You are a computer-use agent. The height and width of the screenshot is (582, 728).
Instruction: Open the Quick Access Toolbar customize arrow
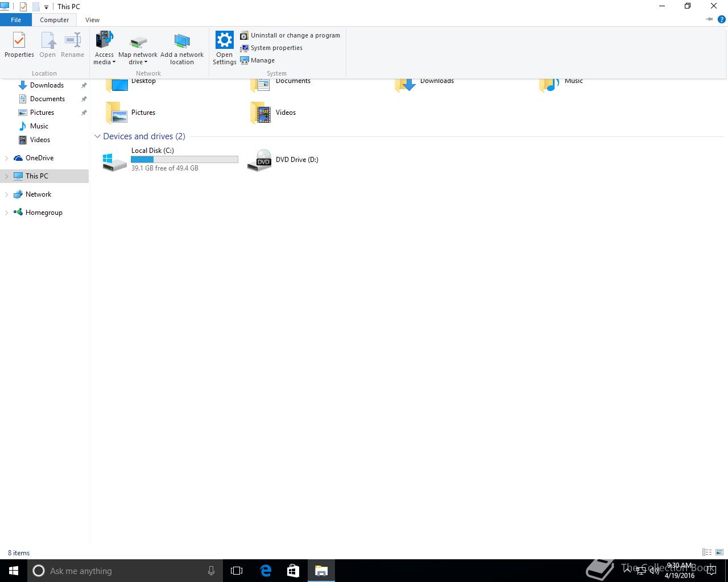[x=46, y=7]
